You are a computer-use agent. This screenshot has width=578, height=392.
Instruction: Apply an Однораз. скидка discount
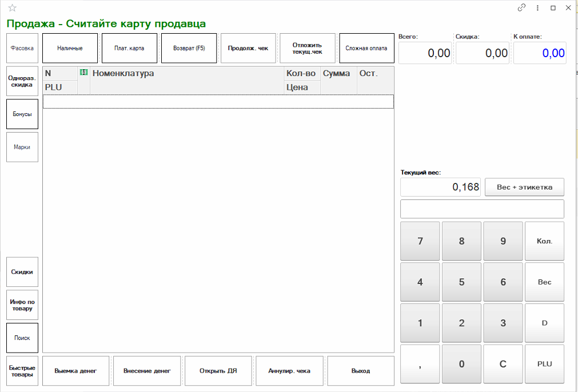click(x=22, y=81)
